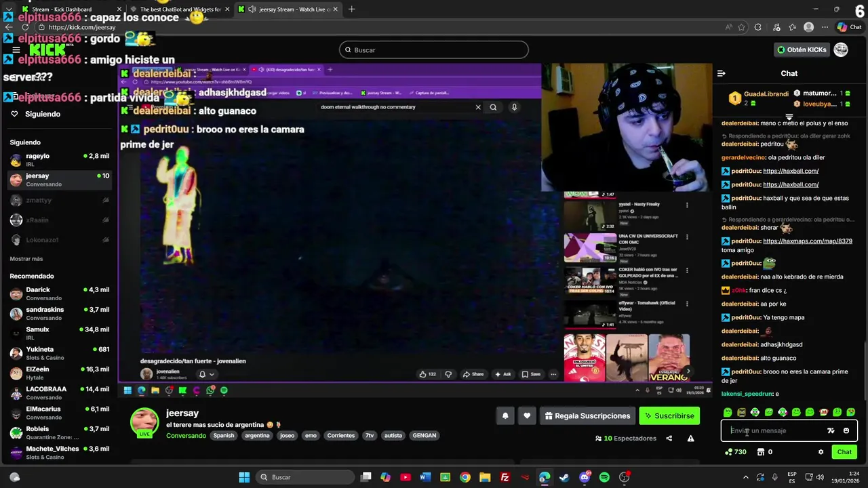Screen dimensions: 868x488
Task: Open Robleis recommended channel
Action: coord(60,432)
